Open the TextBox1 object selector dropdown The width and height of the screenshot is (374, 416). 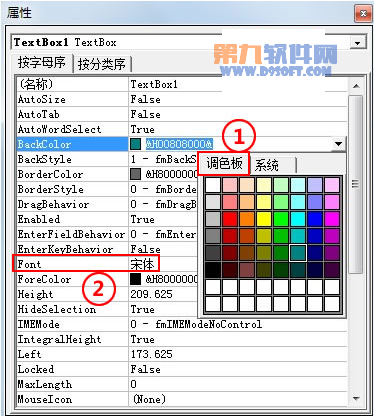click(x=358, y=43)
